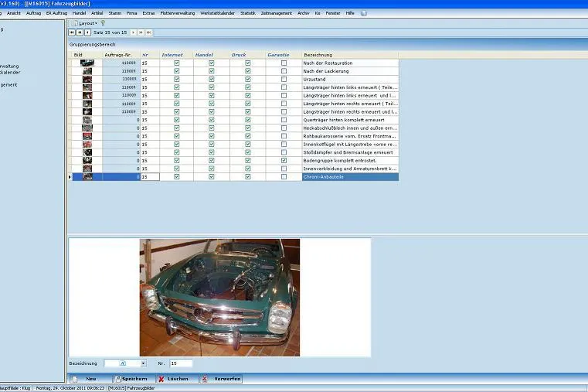
Task: Sort by the Internet column header
Action: click(172, 55)
